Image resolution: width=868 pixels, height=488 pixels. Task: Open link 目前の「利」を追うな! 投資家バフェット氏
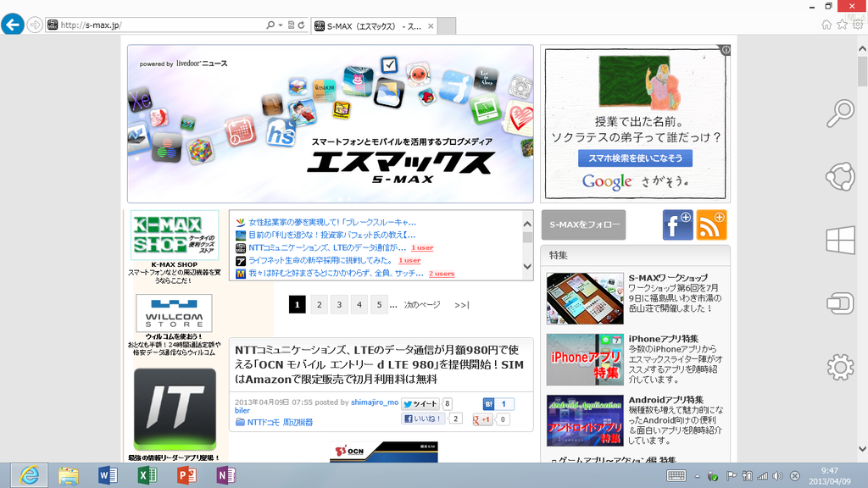331,235
